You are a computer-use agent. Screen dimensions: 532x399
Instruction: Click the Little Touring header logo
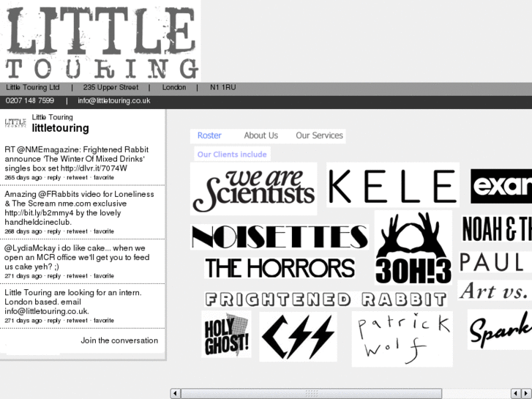[100, 42]
